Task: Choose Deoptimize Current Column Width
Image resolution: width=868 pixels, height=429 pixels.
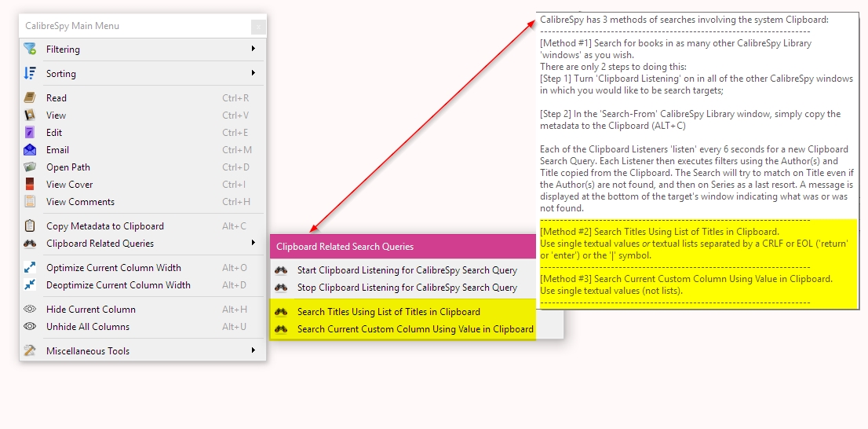Action: (143, 284)
